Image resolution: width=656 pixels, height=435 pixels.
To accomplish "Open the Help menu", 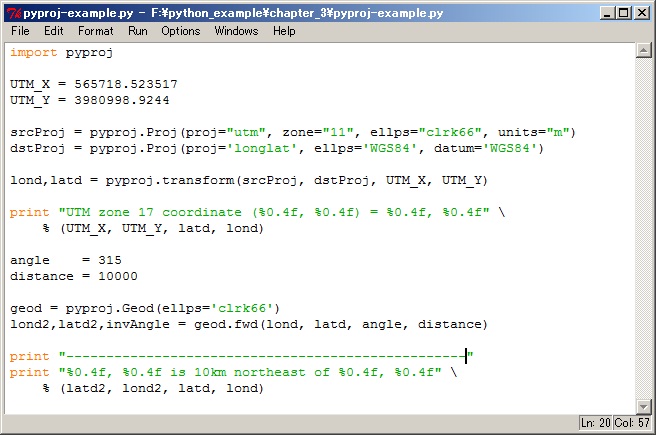I will (x=284, y=31).
